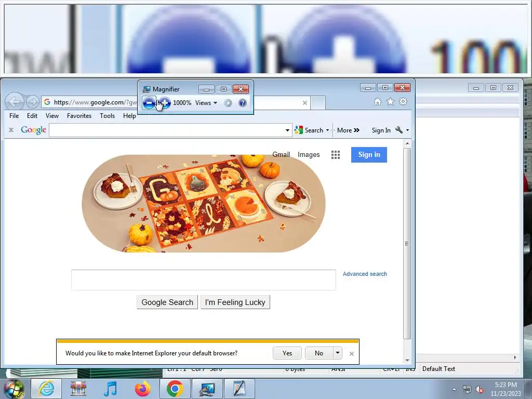Image resolution: width=532 pixels, height=399 pixels.
Task: Expand the wrench options dropdown arrow
Action: pyautogui.click(x=407, y=130)
